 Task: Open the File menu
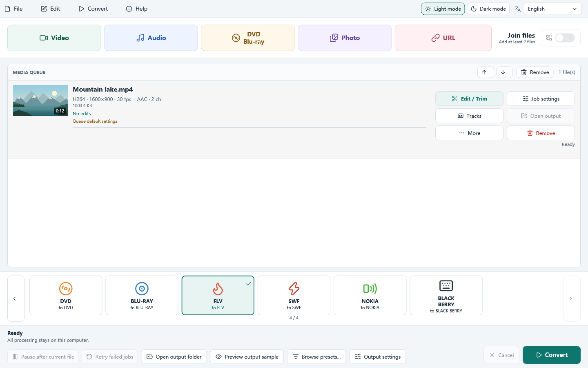pyautogui.click(x=13, y=9)
